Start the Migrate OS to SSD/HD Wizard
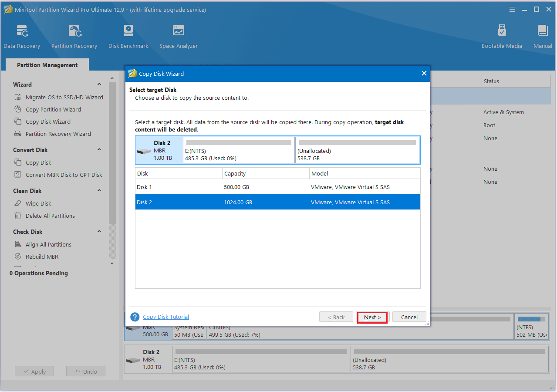Screen dimensions: 557x392 coord(62,97)
